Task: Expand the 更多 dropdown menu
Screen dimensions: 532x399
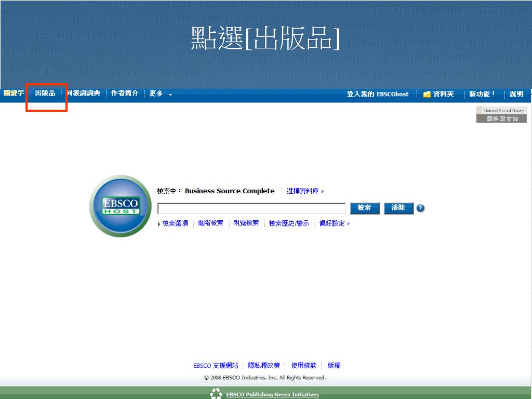Action: [x=160, y=94]
